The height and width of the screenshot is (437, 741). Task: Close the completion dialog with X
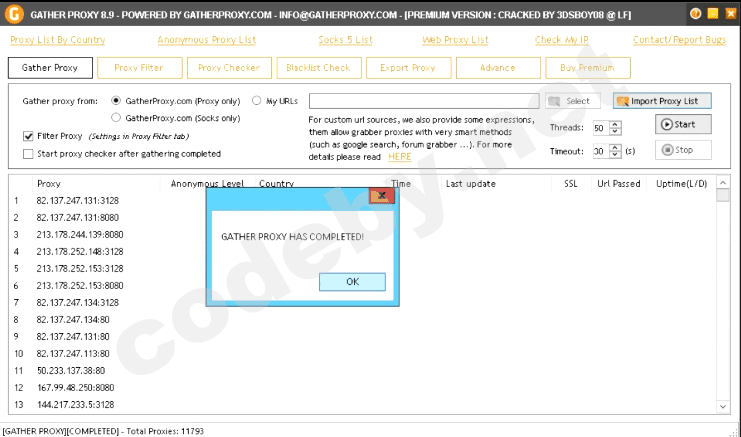click(382, 195)
